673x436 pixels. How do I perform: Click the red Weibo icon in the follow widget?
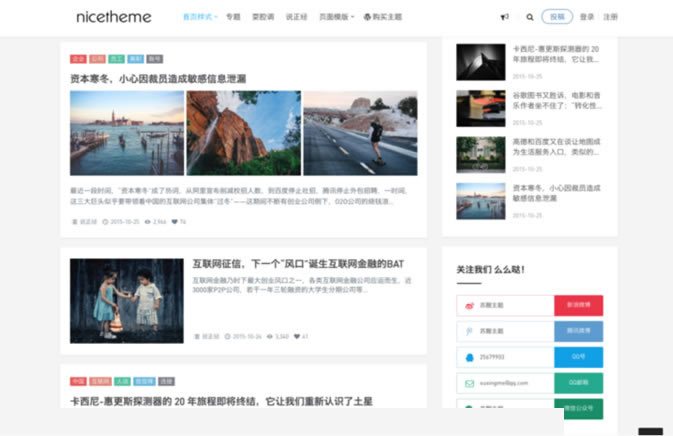[x=470, y=306]
